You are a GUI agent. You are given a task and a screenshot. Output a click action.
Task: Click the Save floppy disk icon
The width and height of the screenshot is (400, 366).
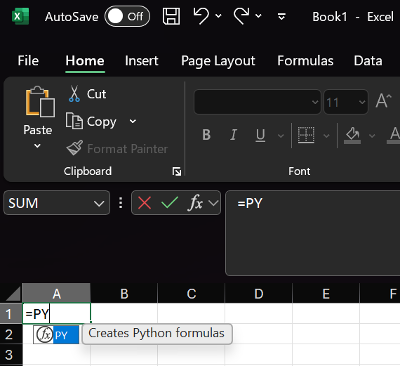171,16
